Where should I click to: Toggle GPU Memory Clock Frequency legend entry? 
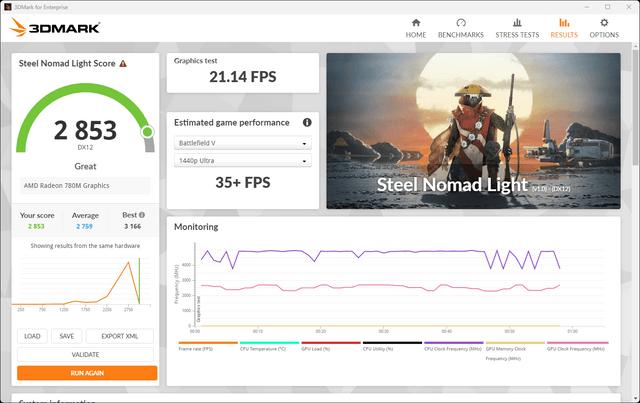(x=515, y=351)
